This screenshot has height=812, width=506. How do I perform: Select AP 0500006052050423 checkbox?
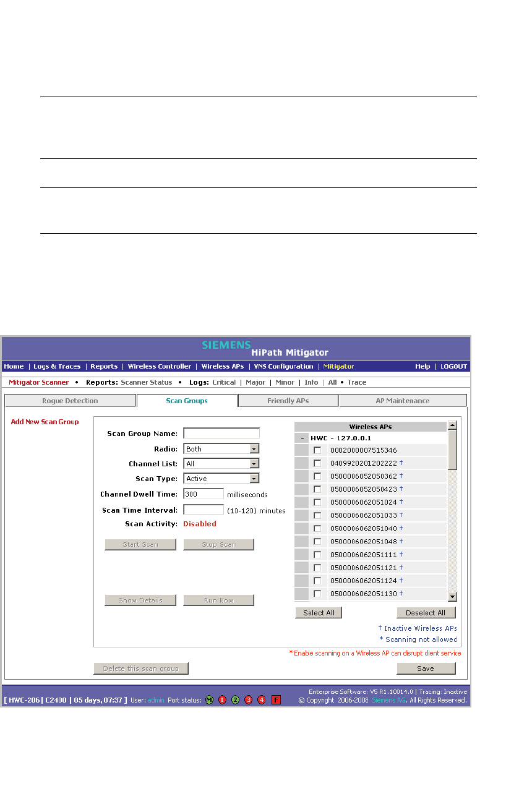[x=317, y=489]
